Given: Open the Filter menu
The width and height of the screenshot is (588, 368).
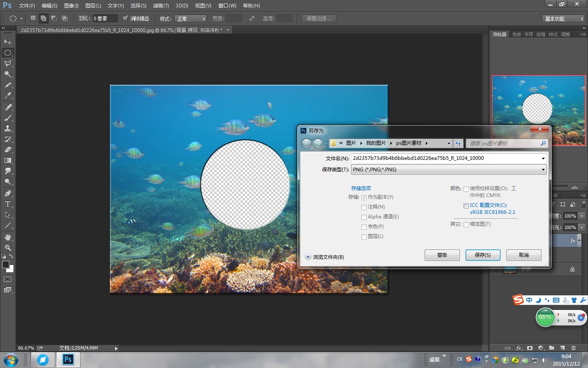Looking at the screenshot, I should (x=160, y=6).
